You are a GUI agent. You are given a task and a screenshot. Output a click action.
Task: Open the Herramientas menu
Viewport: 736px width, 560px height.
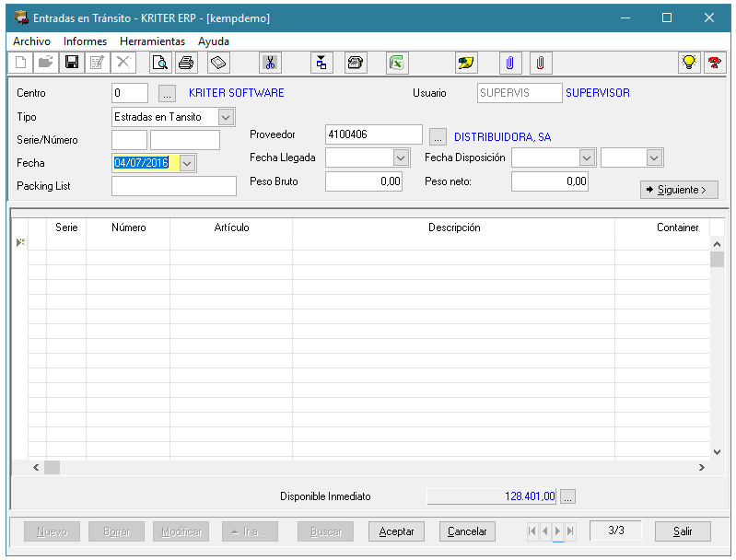click(152, 41)
